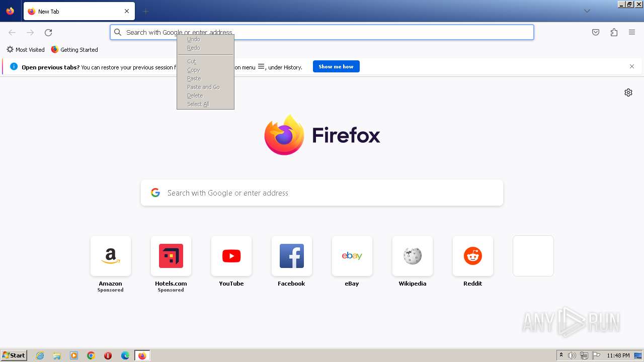The width and height of the screenshot is (644, 362).
Task: Click the forward navigation arrow
Action: (x=30, y=32)
